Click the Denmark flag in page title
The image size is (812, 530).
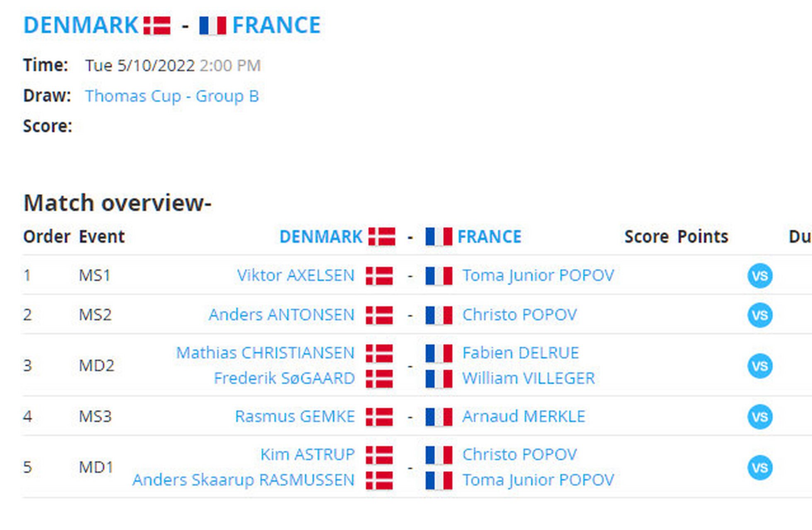click(x=157, y=26)
